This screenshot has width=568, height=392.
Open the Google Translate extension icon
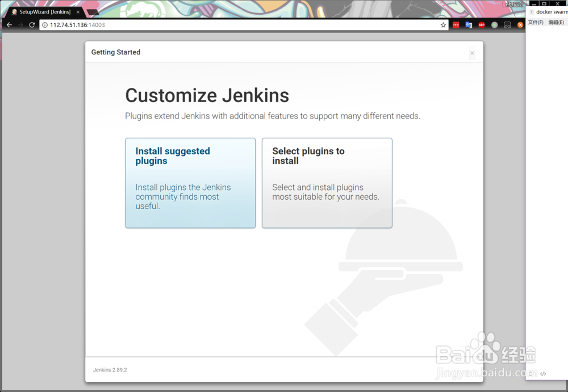[468, 24]
